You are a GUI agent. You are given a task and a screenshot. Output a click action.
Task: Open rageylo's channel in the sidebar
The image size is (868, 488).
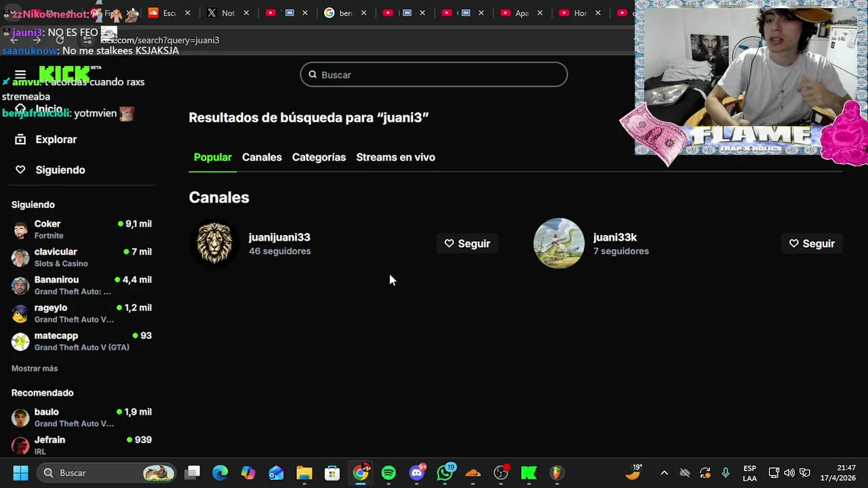coord(81,313)
